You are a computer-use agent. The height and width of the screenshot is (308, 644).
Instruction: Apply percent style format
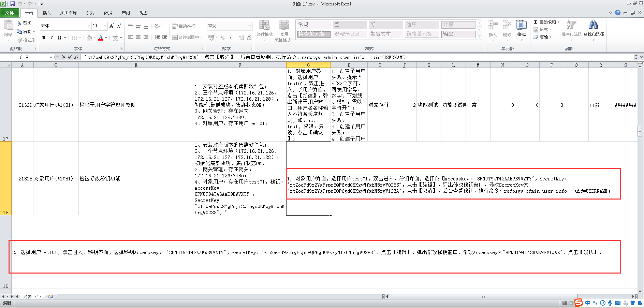click(222, 38)
